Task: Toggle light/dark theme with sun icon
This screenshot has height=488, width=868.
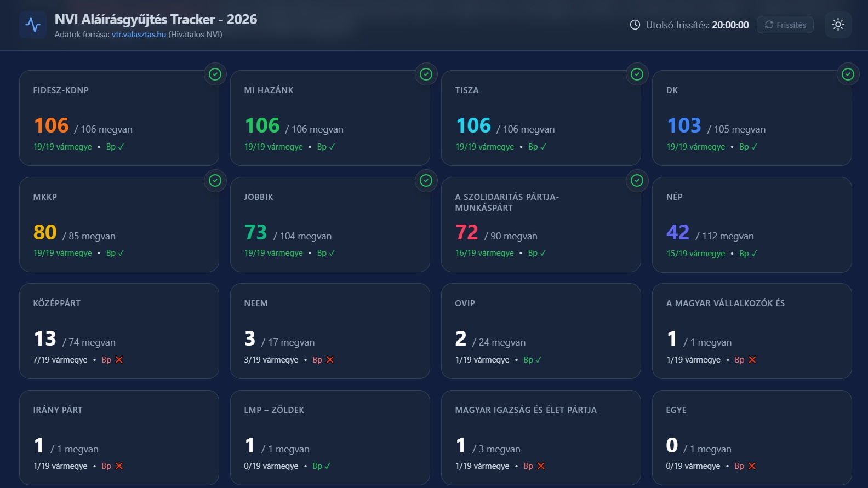Action: coord(838,25)
